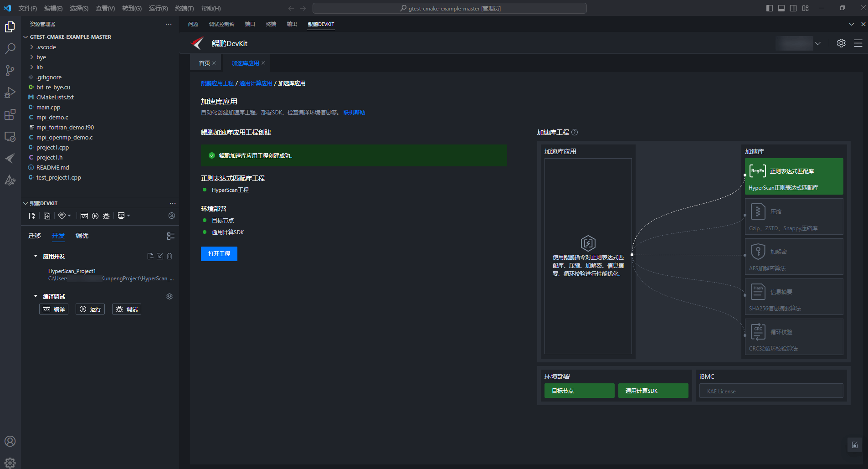Click the feedback edit icon at bottom right
The image size is (868, 469).
click(x=855, y=445)
